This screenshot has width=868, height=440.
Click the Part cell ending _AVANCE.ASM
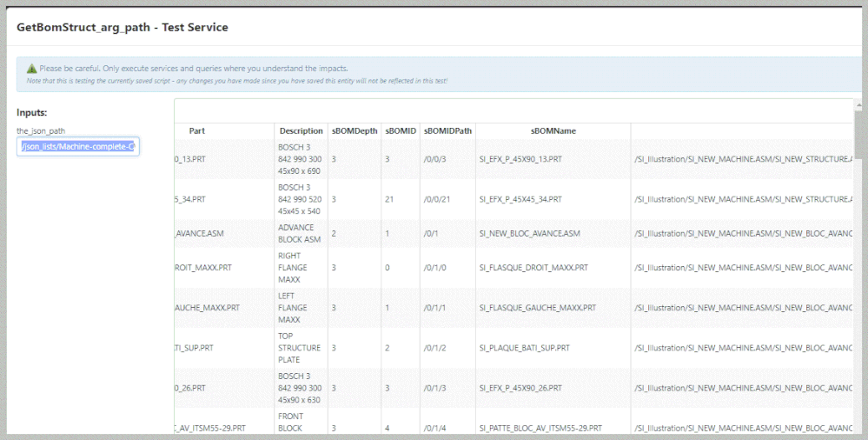(x=199, y=233)
